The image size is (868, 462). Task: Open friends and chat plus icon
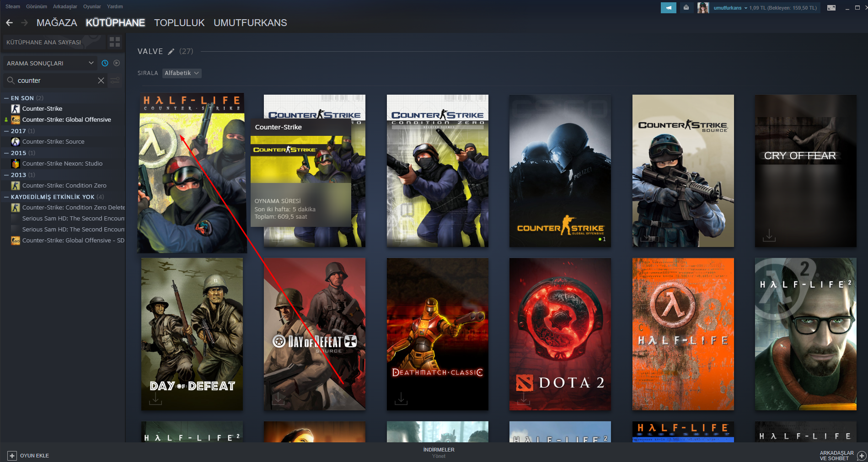tap(862, 456)
